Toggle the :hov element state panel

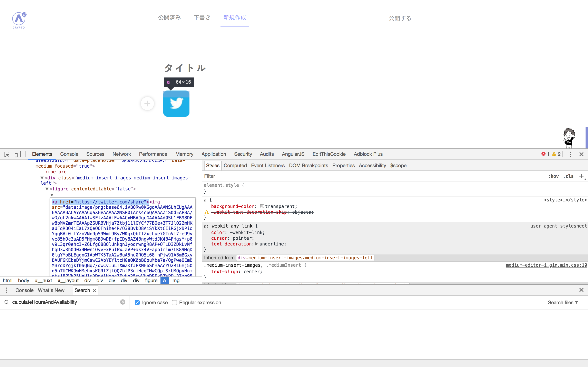point(553,176)
